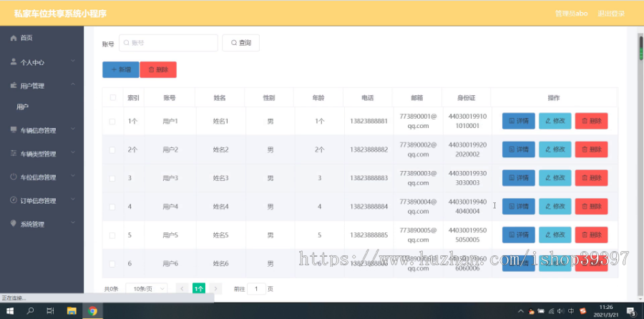This screenshot has height=319, width=644.
Task: Open 订单信息管理 menu label
Action: point(38,201)
